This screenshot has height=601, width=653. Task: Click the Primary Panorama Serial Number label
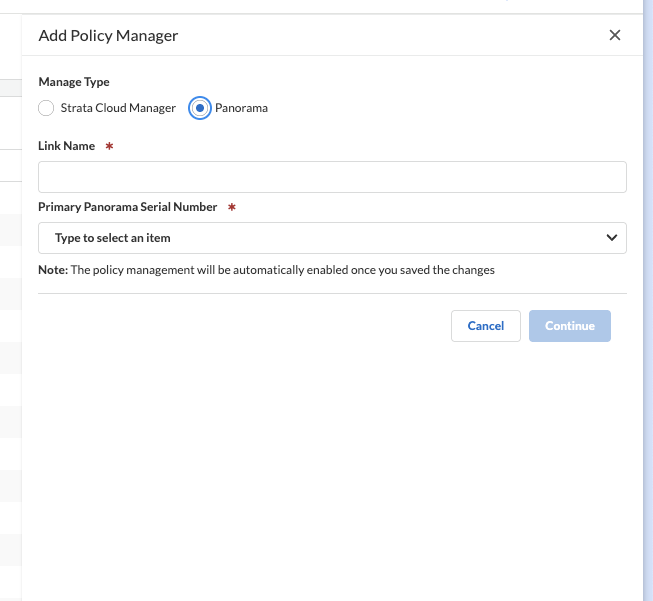pyautogui.click(x=127, y=207)
